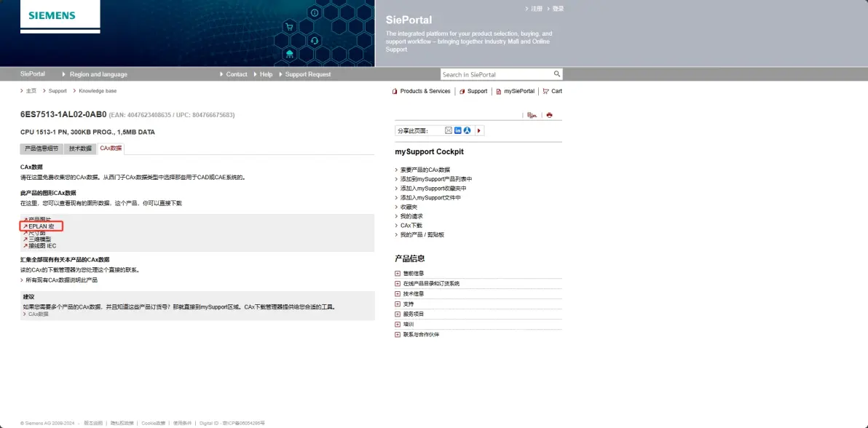Viewport: 868px width, 428px height.
Task: Focus the Search in SiePortal field
Action: pyautogui.click(x=497, y=74)
